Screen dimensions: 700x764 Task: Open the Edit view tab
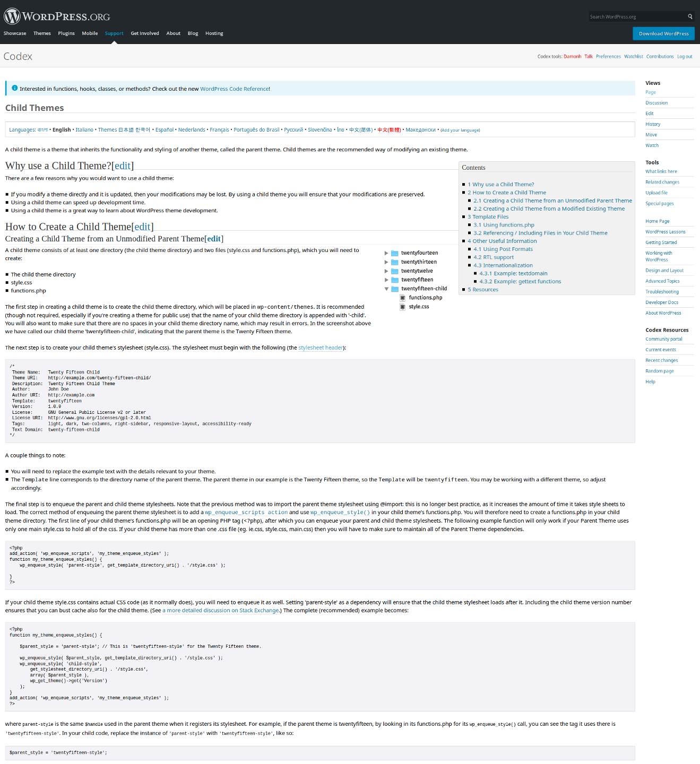650,114
